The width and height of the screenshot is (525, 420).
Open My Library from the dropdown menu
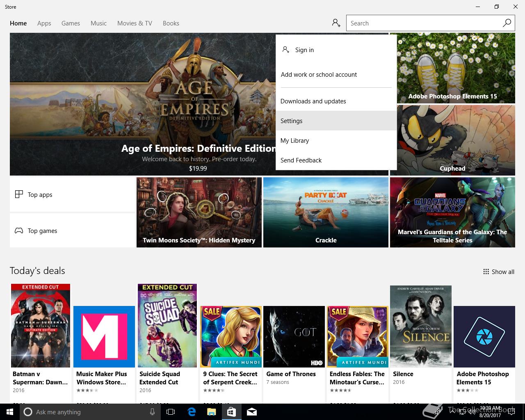[x=294, y=140]
